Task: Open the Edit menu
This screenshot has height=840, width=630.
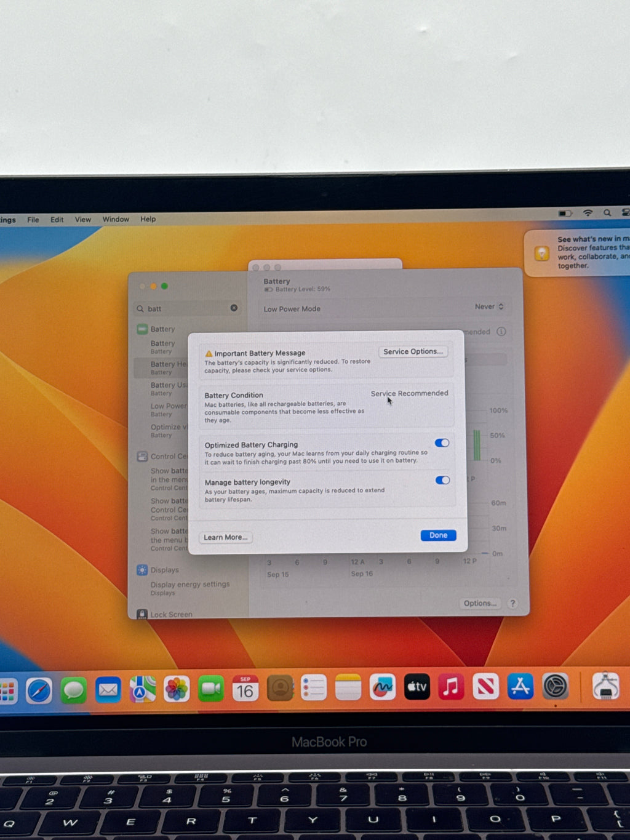Action: (57, 220)
